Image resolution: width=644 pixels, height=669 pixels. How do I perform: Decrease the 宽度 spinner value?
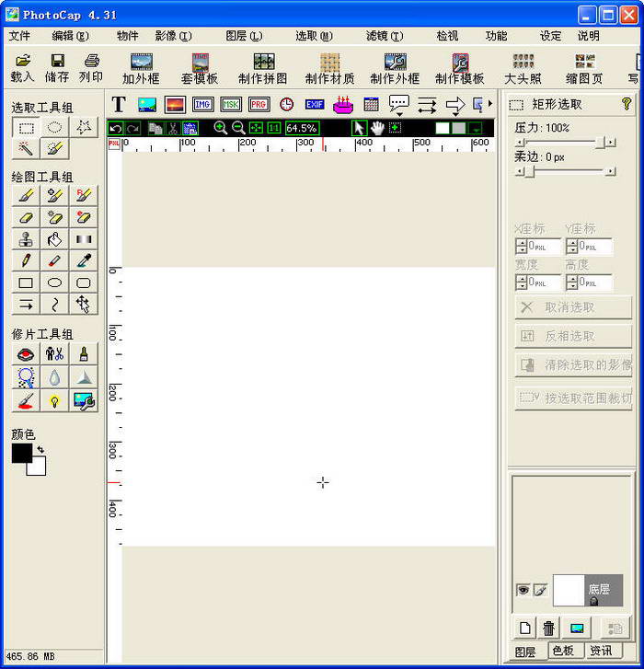[x=521, y=286]
